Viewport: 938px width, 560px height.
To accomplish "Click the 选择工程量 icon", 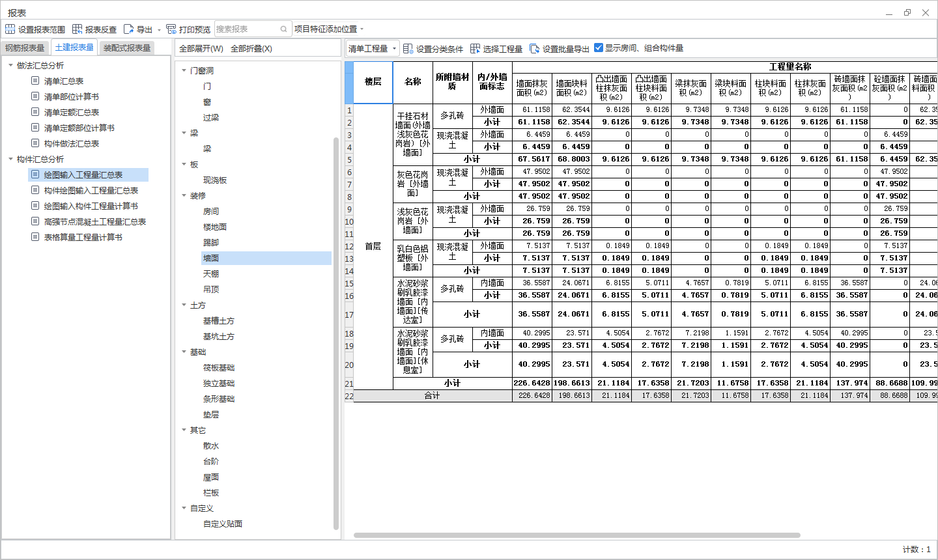I will [x=475, y=49].
